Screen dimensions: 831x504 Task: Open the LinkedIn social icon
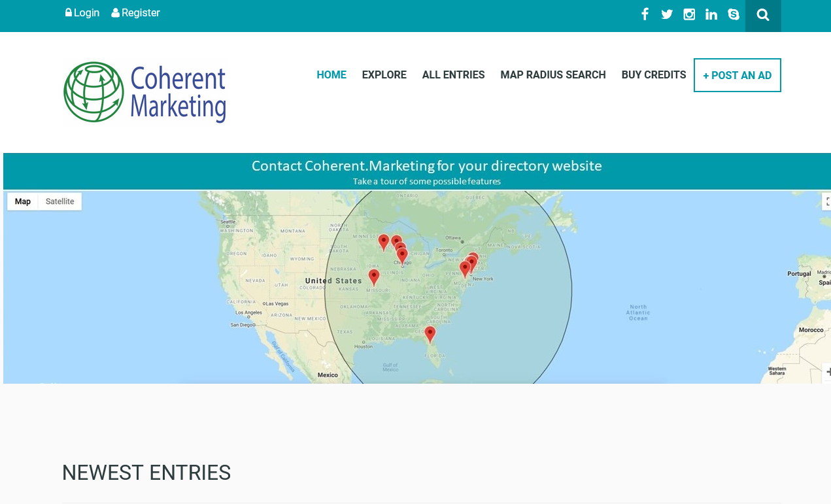click(x=711, y=14)
